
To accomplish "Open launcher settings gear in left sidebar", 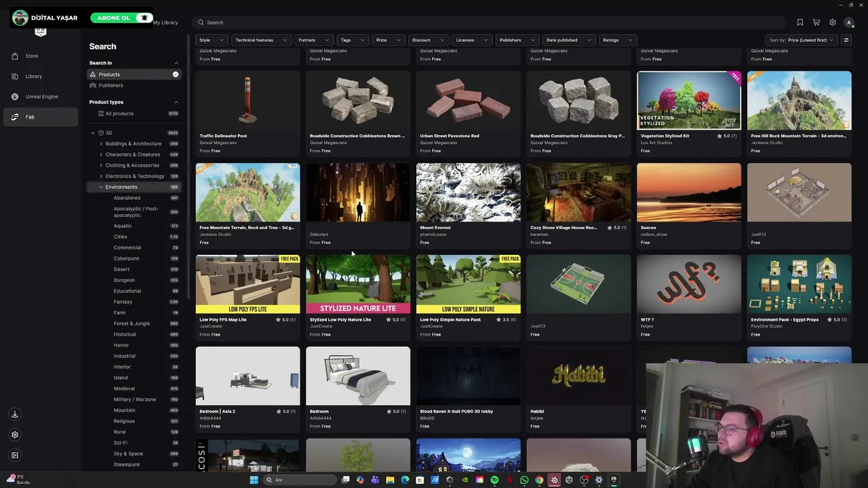I will coord(15,434).
